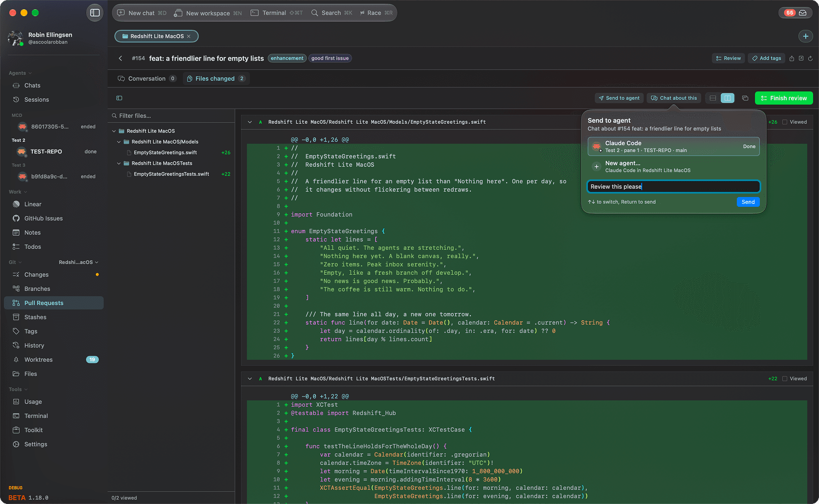
Task: Open the Git repository dropdown Redshi...acOS
Action: [x=78, y=263]
